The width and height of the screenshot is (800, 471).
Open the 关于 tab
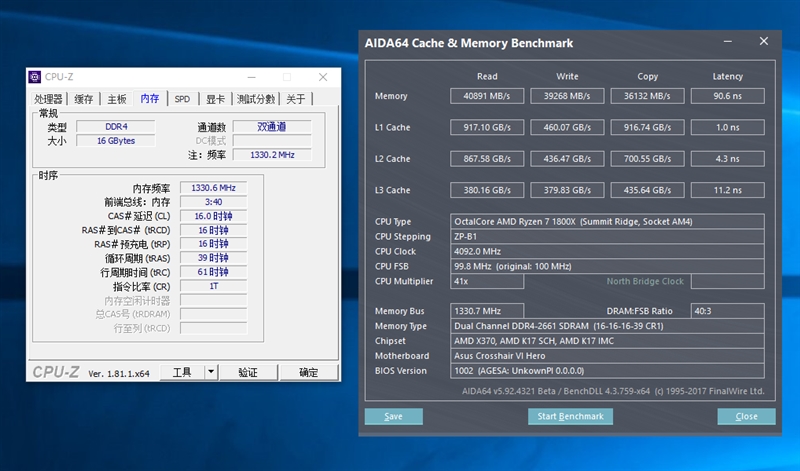(x=296, y=99)
